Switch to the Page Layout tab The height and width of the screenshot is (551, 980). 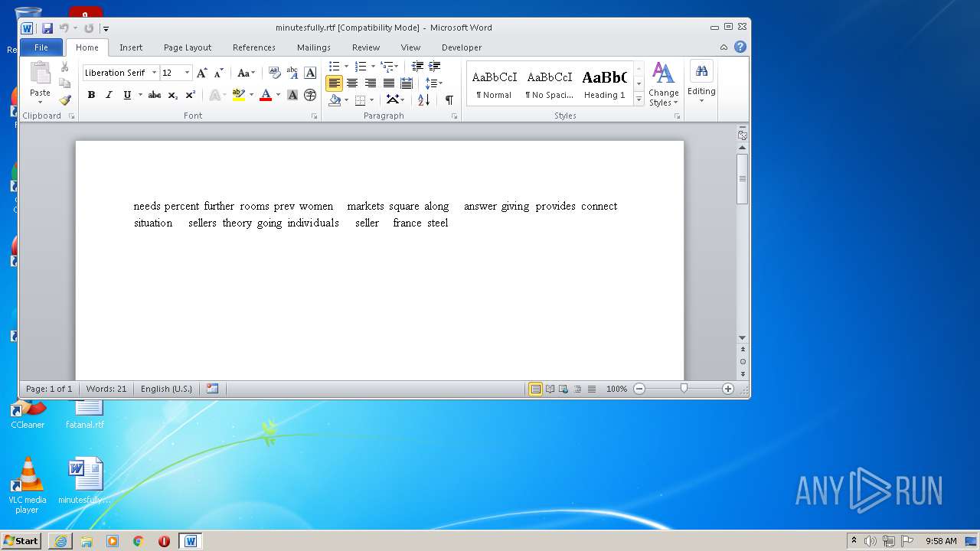pos(188,47)
